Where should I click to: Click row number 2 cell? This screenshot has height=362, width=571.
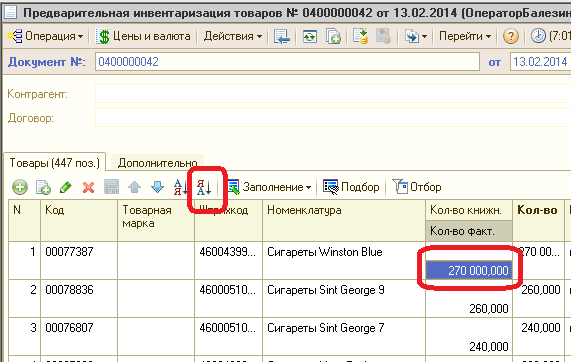coord(24,299)
